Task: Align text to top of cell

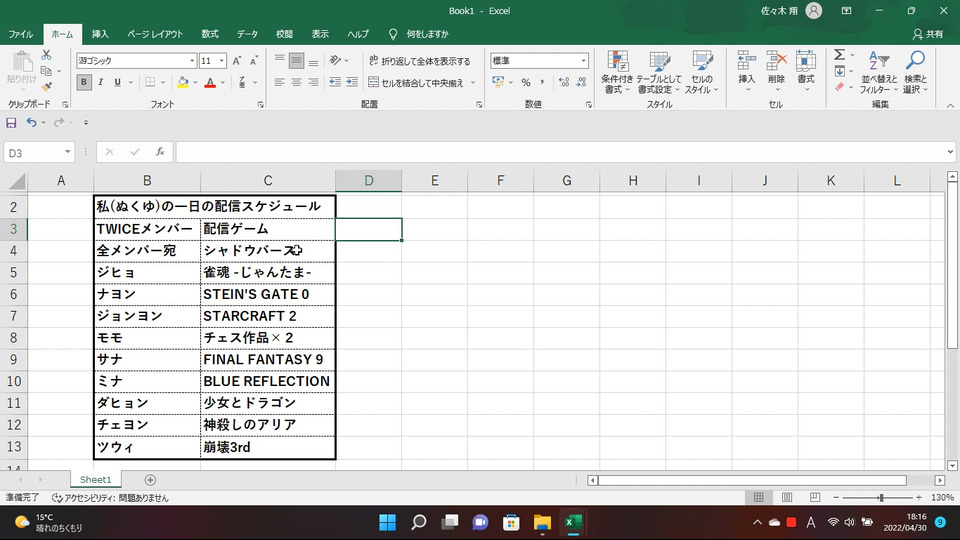Action: [280, 60]
